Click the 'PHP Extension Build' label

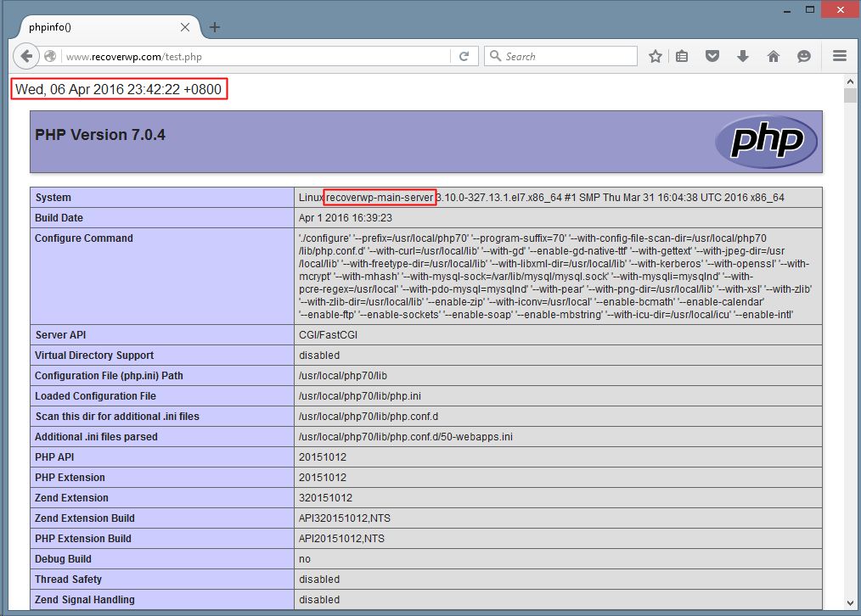click(83, 539)
